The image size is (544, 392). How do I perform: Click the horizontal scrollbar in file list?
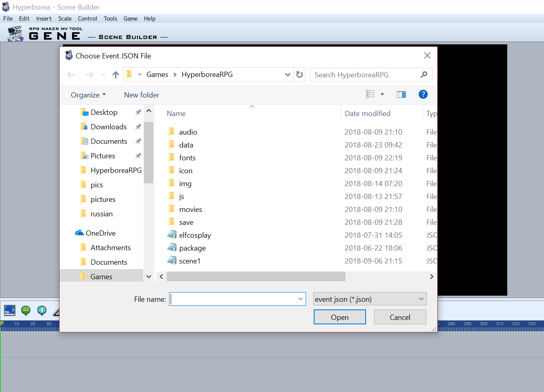[x=256, y=276]
